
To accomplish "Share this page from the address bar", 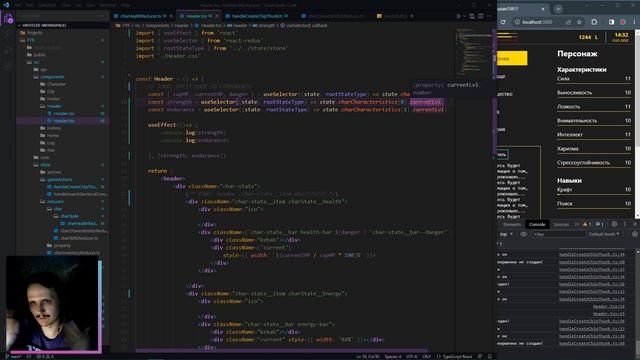I will click(x=569, y=22).
